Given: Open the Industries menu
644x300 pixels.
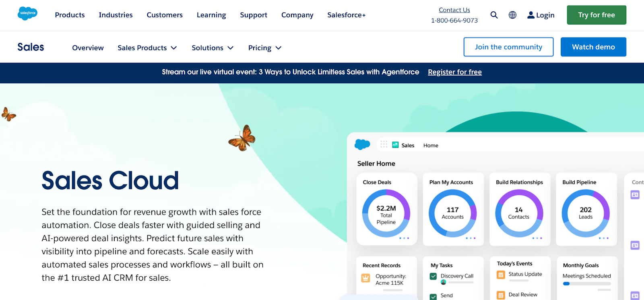Looking at the screenshot, I should click(x=116, y=15).
